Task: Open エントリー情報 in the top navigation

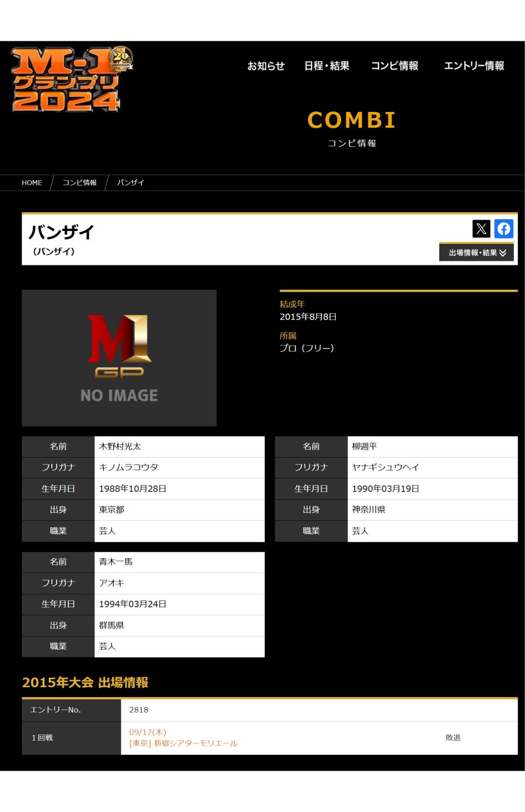Action: click(x=474, y=66)
